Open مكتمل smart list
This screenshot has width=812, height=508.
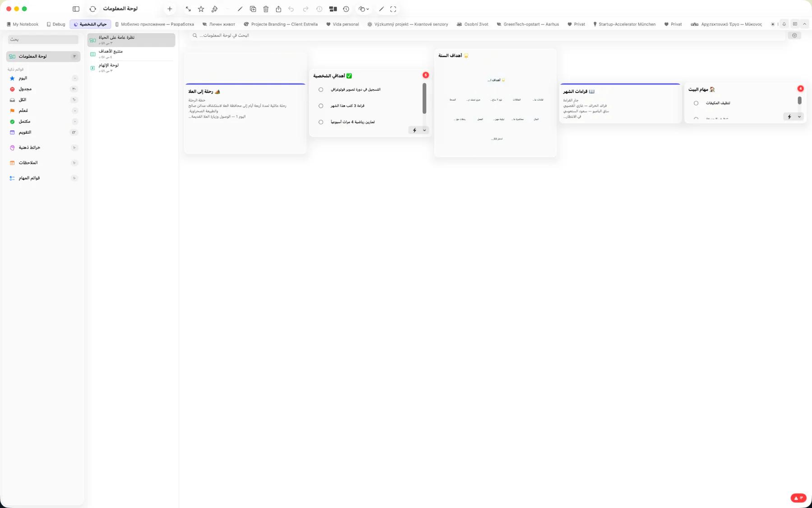tap(43, 121)
